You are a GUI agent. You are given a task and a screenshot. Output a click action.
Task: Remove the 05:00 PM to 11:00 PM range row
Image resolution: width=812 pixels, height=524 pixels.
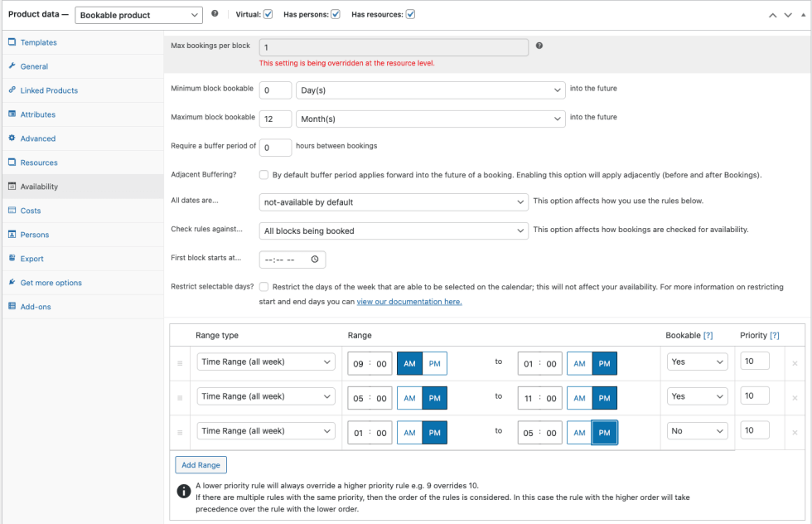(x=795, y=398)
